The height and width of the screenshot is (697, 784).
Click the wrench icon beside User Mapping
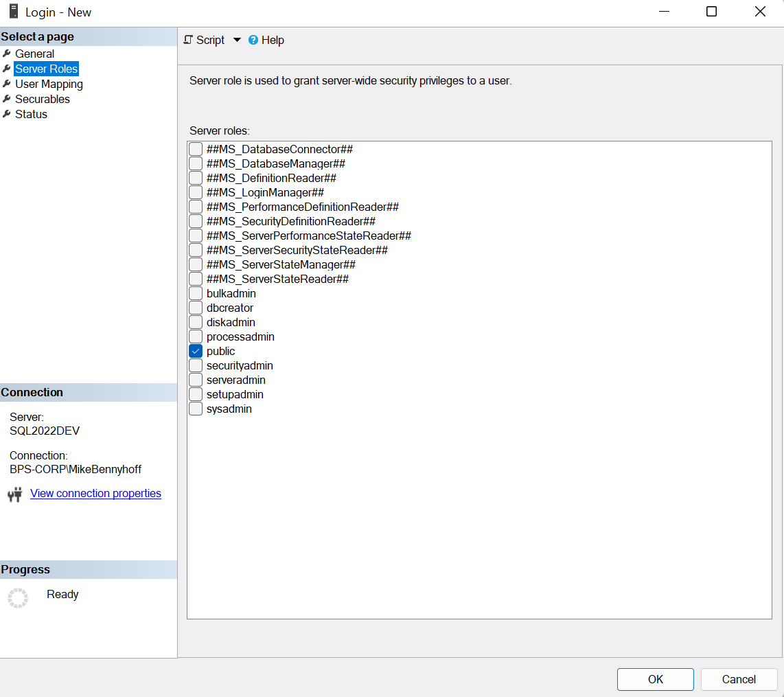point(7,84)
